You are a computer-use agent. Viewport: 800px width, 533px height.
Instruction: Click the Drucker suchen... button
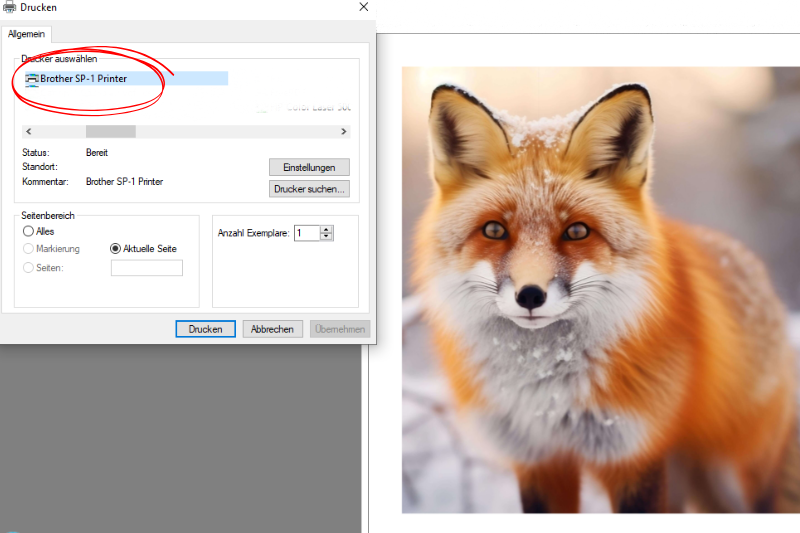coord(309,188)
